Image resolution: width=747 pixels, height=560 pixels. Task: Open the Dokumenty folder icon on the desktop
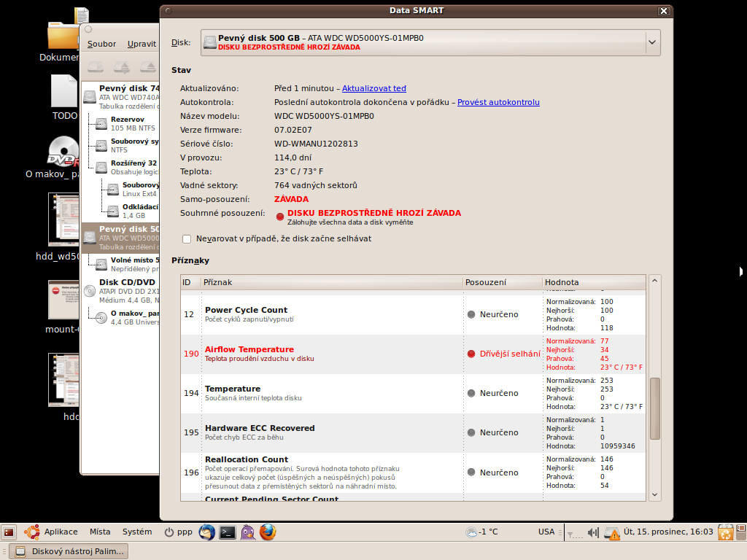click(63, 35)
